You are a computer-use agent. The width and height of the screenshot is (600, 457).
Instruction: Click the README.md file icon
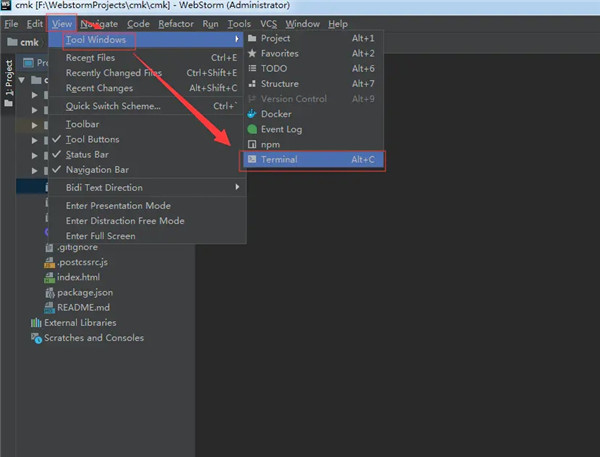[49, 308]
